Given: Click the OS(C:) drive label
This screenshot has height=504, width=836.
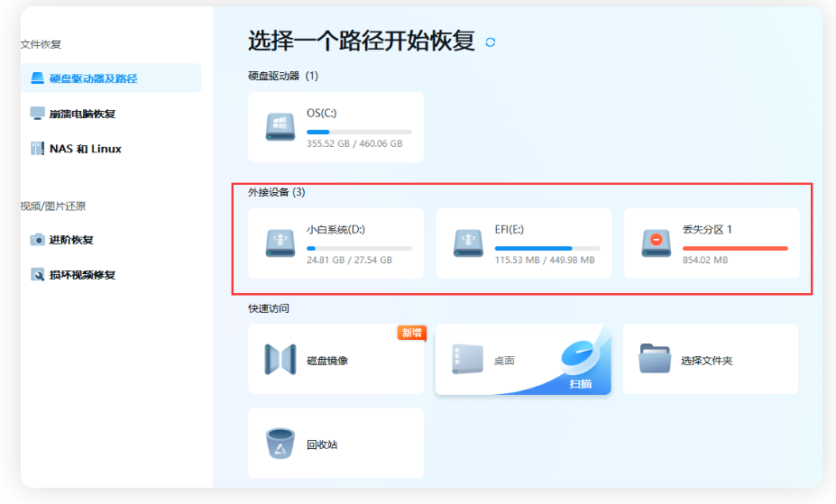Looking at the screenshot, I should point(321,113).
